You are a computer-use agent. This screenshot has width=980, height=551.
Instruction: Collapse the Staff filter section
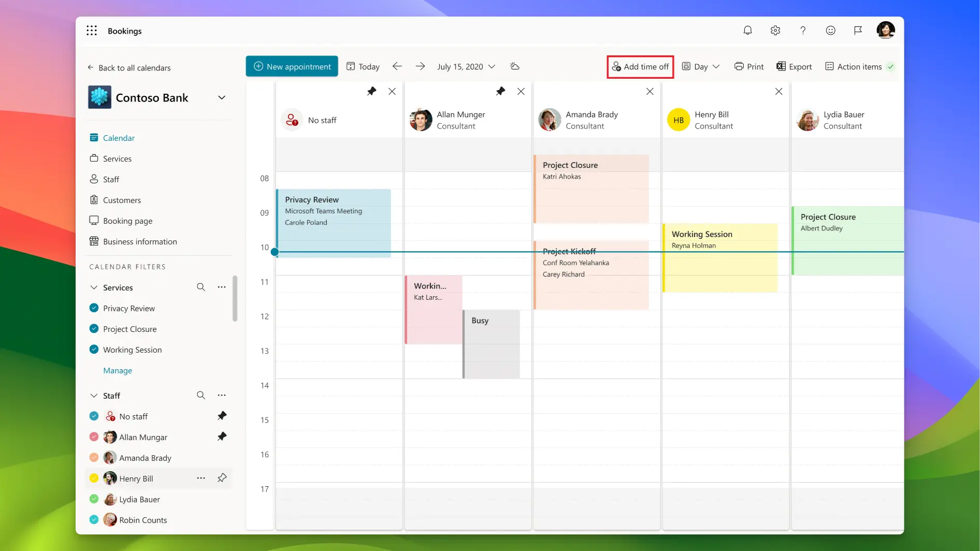pyautogui.click(x=93, y=395)
